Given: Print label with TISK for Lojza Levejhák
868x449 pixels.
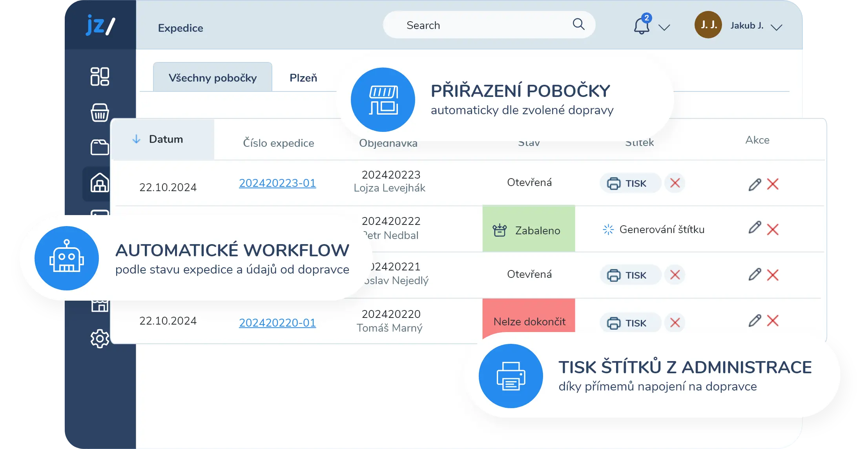Looking at the screenshot, I should click(x=630, y=183).
